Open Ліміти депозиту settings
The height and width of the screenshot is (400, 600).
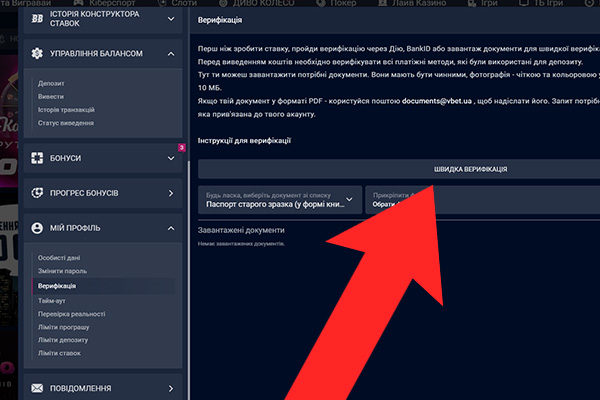coord(64,341)
